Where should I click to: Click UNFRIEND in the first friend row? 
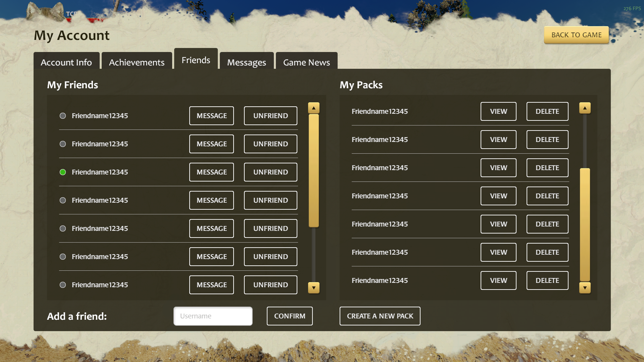[270, 116]
